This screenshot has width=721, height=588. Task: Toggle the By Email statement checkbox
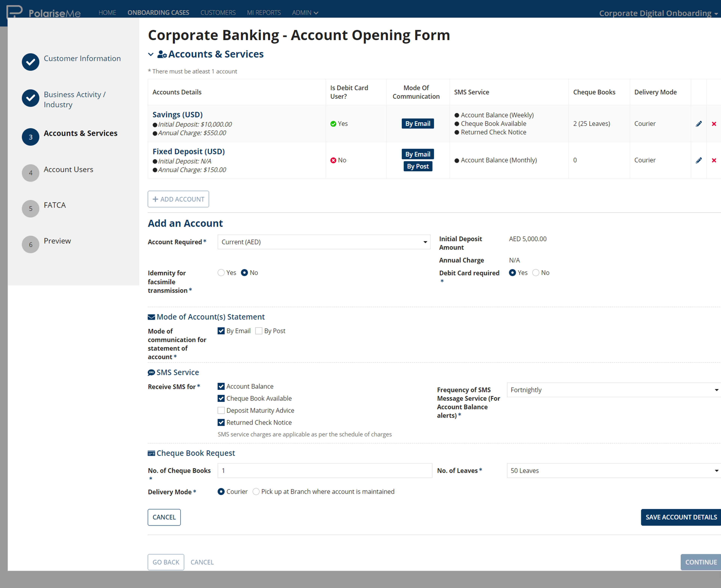point(221,331)
